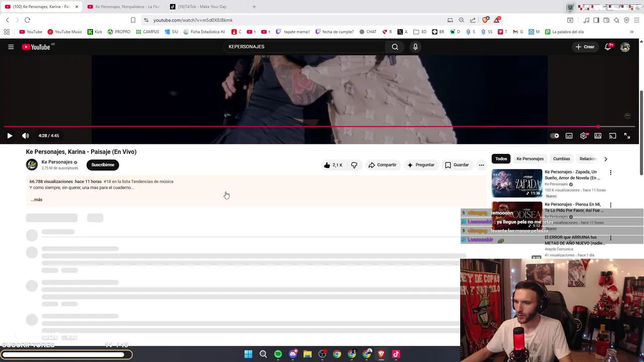Open player settings gear icon

click(x=584, y=136)
